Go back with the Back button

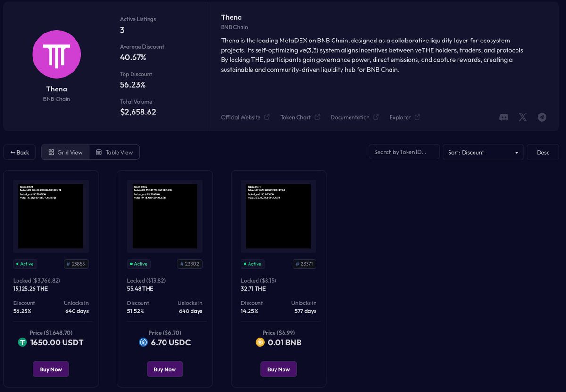[20, 152]
